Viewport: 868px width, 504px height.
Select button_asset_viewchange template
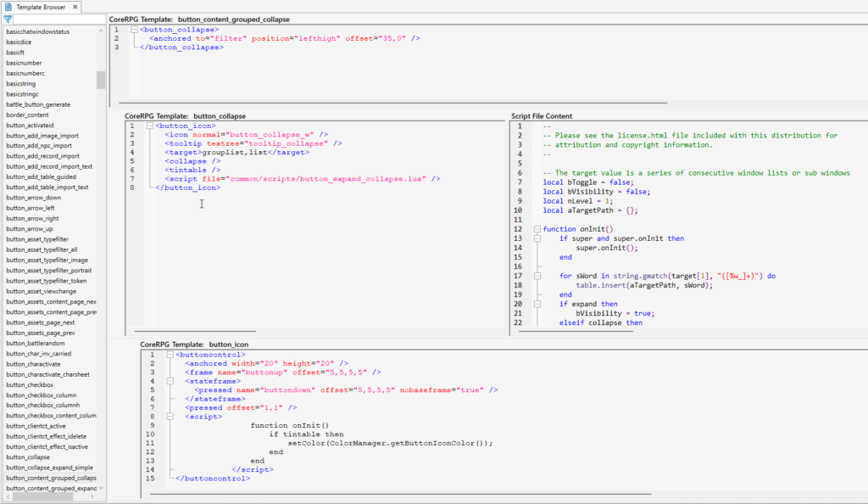(41, 291)
